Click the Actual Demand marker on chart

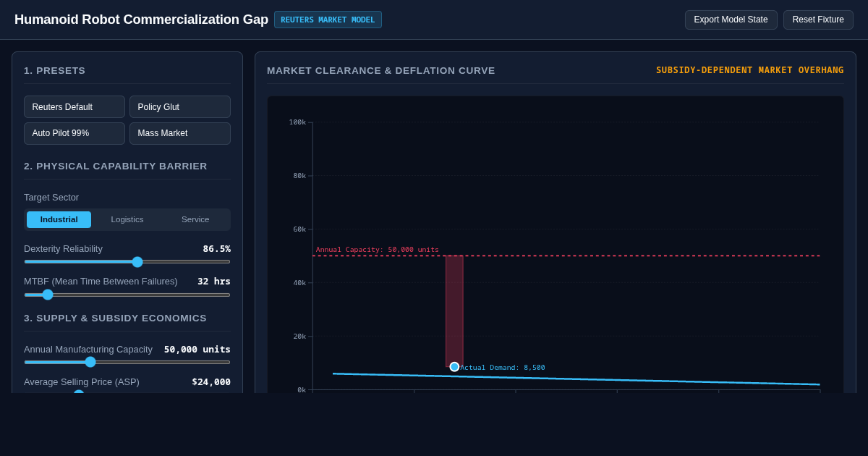coord(454,367)
